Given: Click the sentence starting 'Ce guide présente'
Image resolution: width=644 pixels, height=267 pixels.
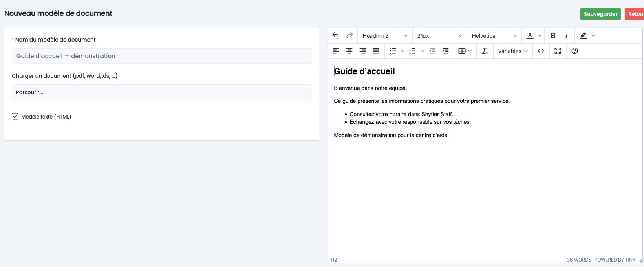Looking at the screenshot, I should [422, 101].
